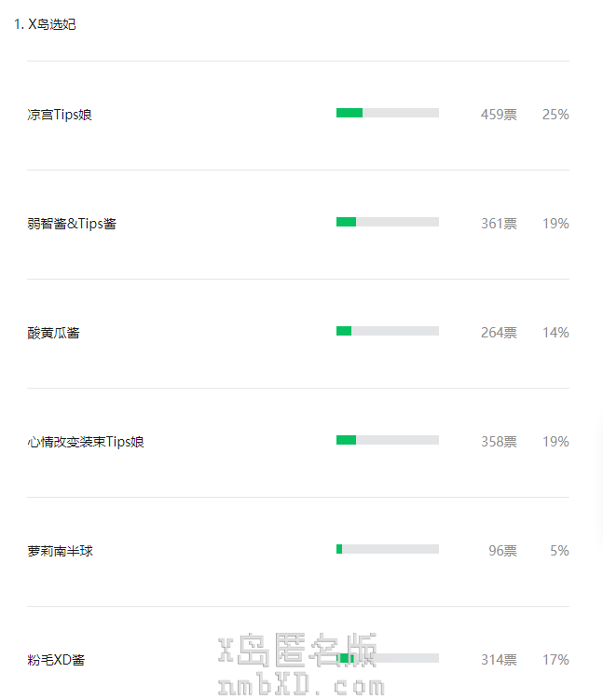603x700 pixels.
Task: Click the 459票 vote count
Action: coord(499,115)
